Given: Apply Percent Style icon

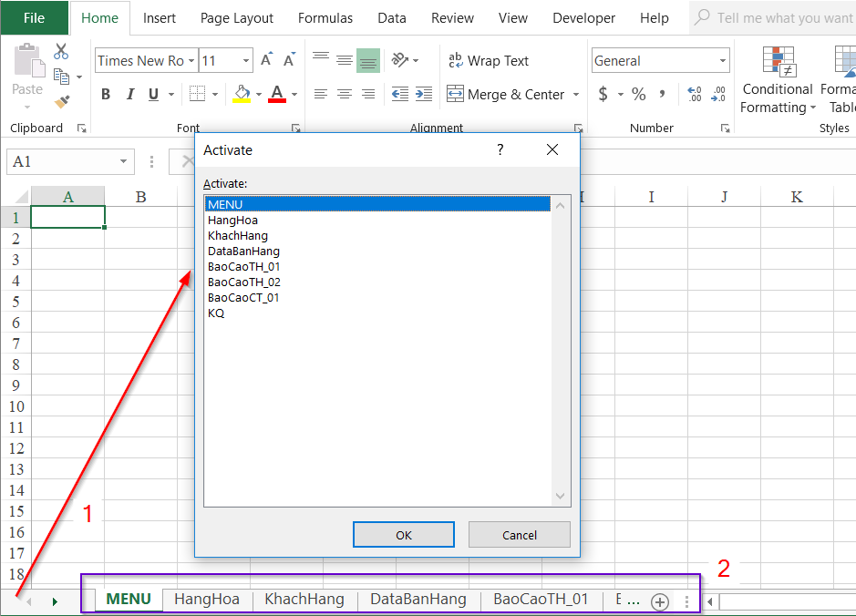Looking at the screenshot, I should [639, 94].
